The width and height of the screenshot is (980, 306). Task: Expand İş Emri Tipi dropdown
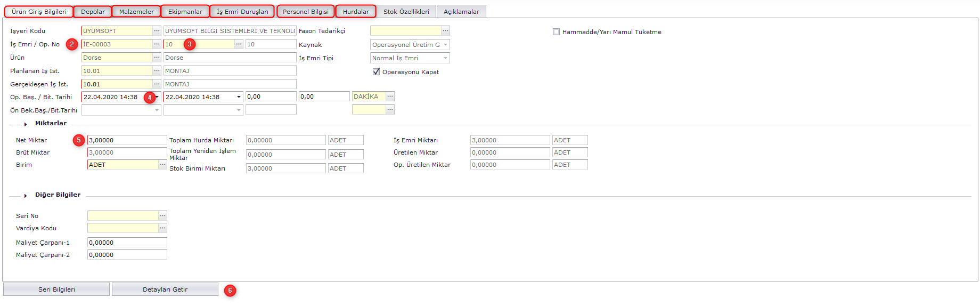(445, 58)
